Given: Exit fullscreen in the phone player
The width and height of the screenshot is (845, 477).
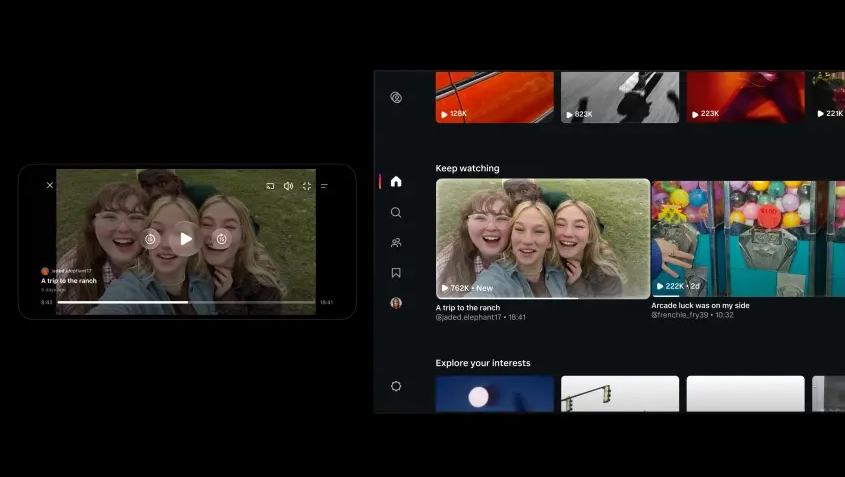Looking at the screenshot, I should (x=307, y=186).
